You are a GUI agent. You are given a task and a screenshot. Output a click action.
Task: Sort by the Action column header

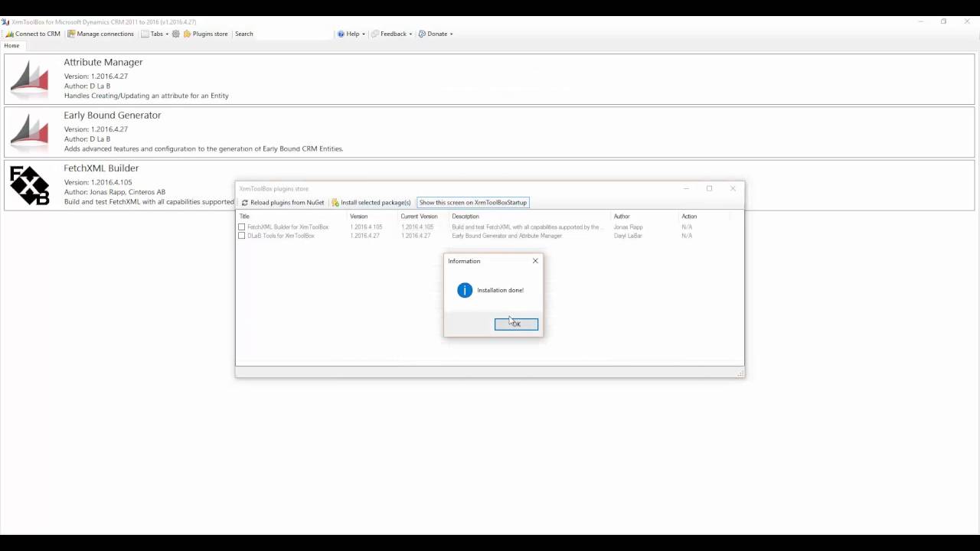click(704, 217)
